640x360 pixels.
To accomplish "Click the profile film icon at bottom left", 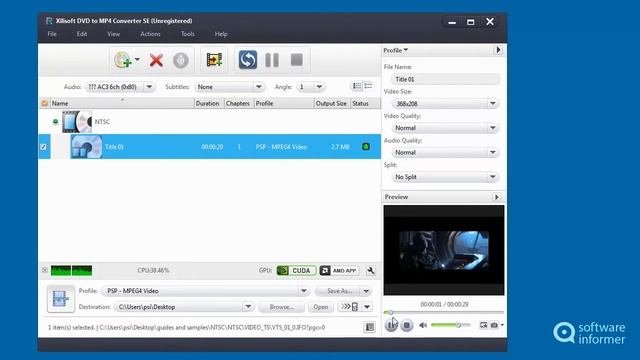I will [60, 299].
